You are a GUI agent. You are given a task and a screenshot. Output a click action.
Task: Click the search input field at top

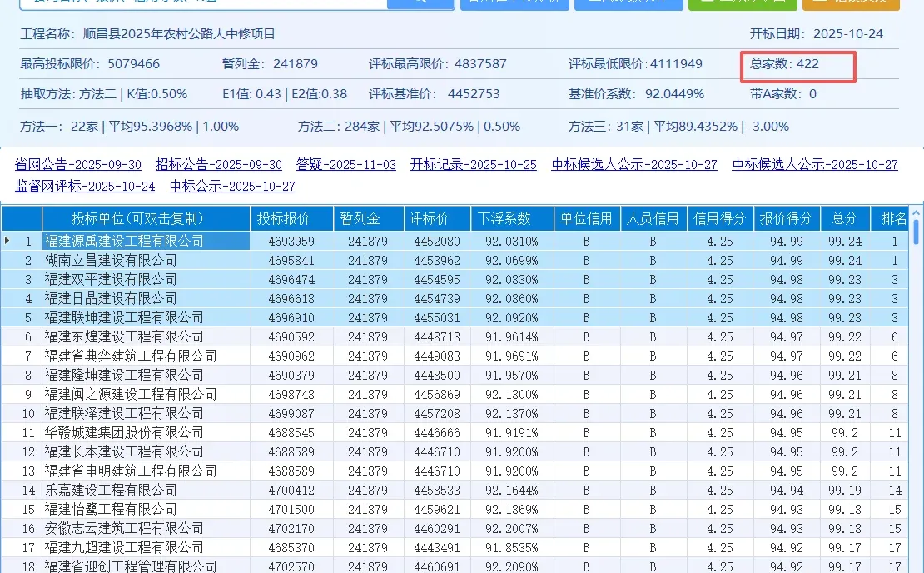200,2
